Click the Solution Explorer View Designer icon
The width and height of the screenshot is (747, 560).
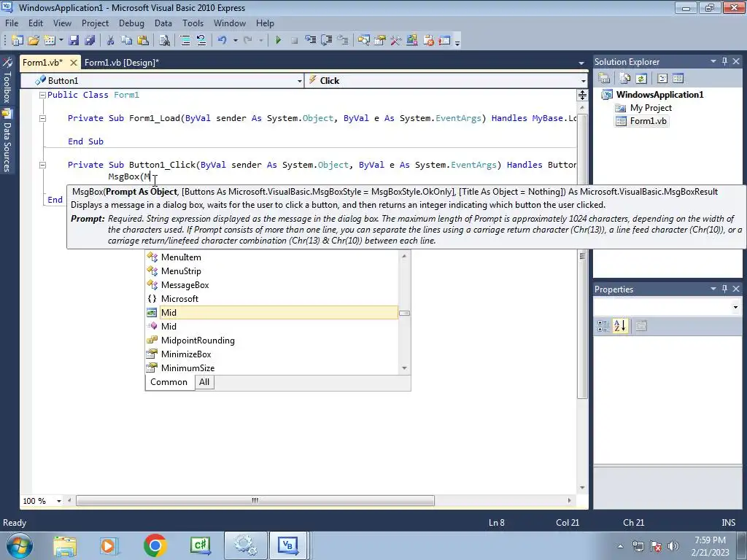(x=678, y=79)
